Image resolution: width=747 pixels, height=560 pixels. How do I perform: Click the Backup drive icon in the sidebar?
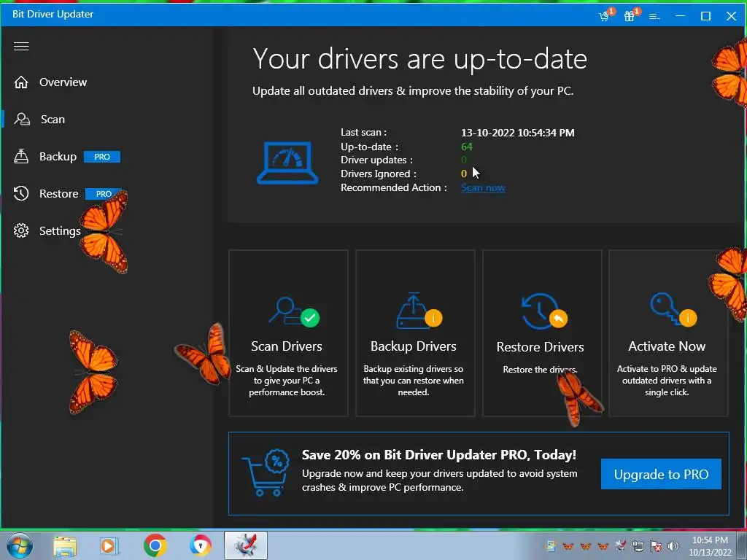coord(21,156)
